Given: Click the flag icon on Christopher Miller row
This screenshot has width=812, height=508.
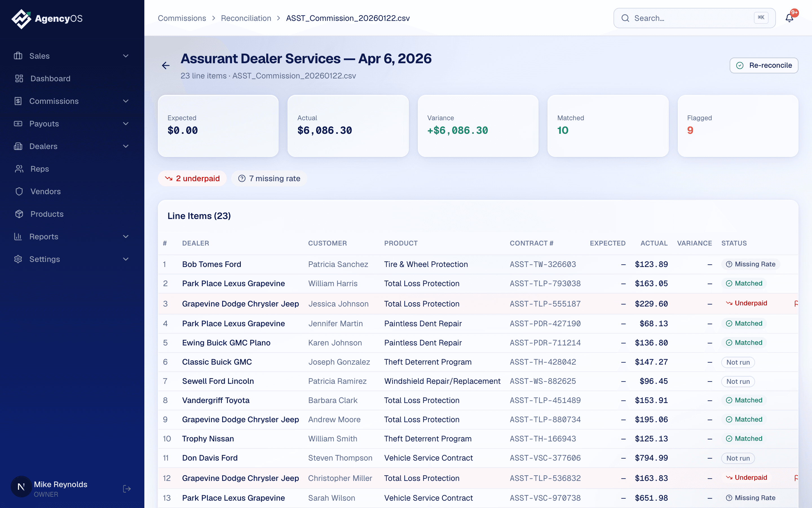Looking at the screenshot, I should tap(796, 478).
